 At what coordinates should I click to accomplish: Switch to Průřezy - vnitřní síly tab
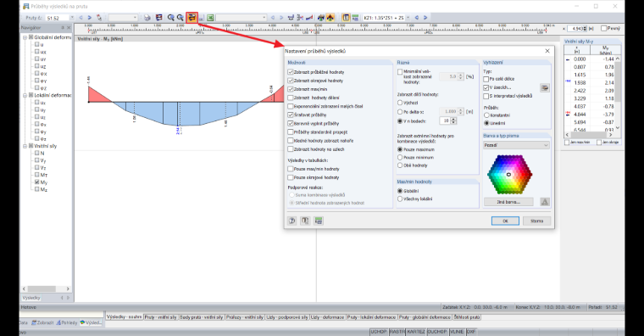pyautogui.click(x=245, y=317)
